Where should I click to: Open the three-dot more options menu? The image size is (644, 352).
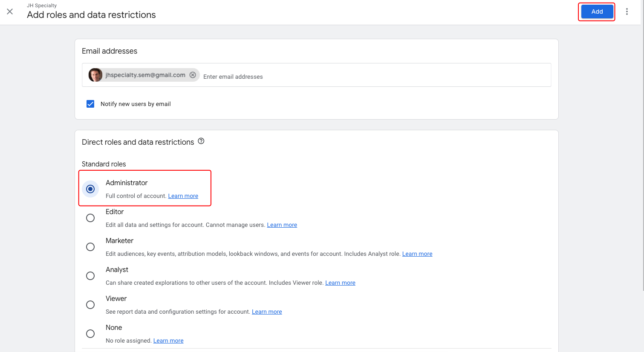[627, 11]
